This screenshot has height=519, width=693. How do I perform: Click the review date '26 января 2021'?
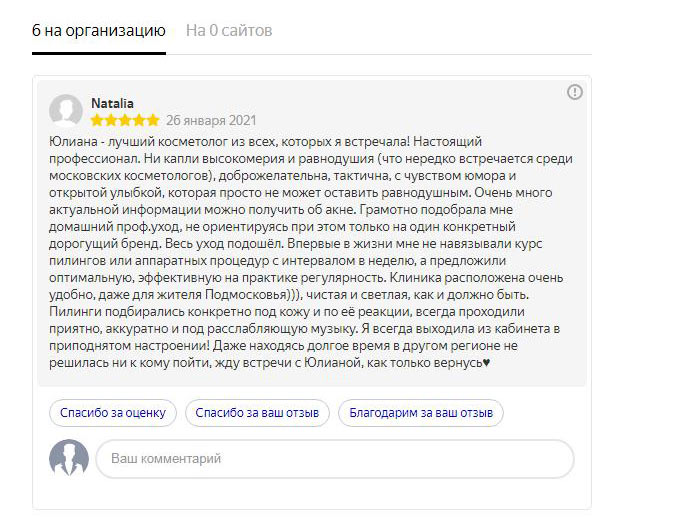pyautogui.click(x=211, y=120)
